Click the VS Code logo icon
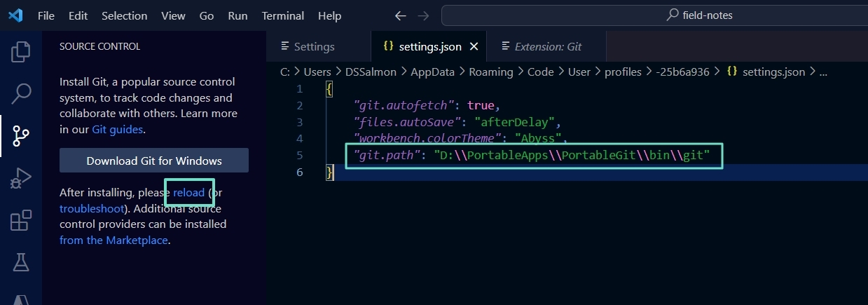Viewport: 868px width, 305px height. coord(15,15)
